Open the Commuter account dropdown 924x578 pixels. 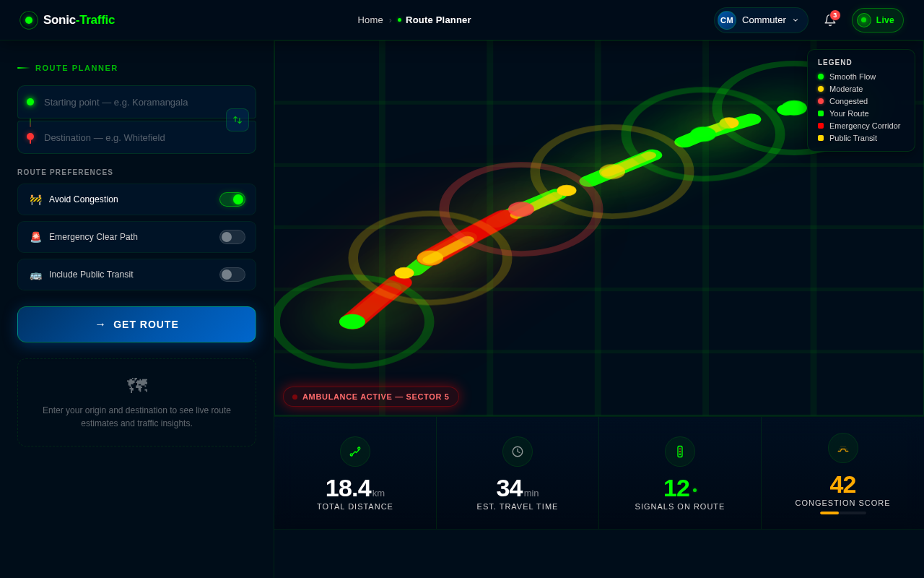(761, 20)
